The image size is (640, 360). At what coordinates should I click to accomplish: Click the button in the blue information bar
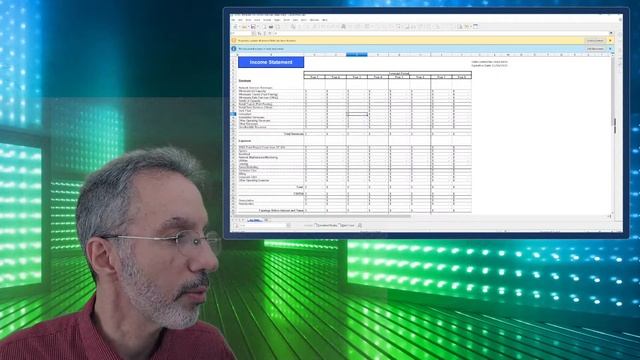[595, 49]
